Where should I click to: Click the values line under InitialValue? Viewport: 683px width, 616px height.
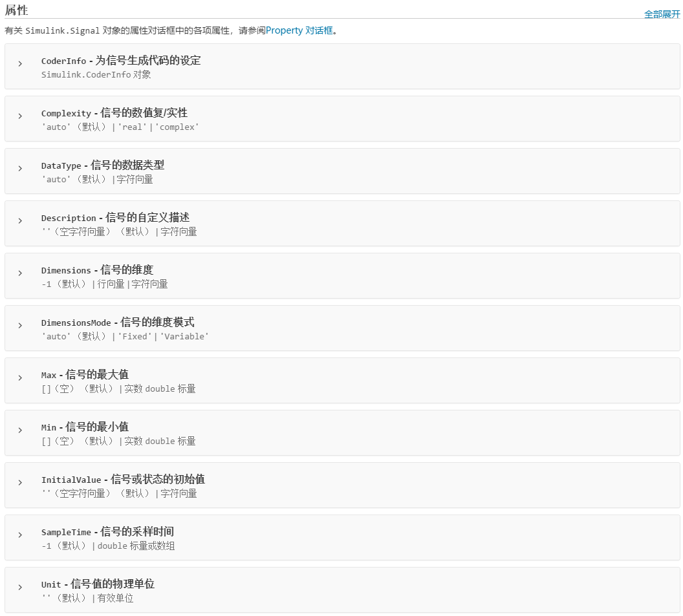point(120,493)
